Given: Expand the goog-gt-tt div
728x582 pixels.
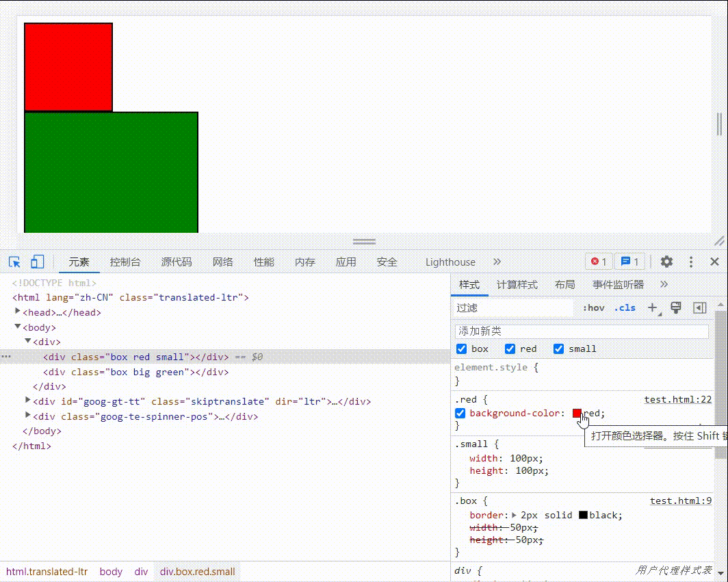Looking at the screenshot, I should (x=28, y=400).
